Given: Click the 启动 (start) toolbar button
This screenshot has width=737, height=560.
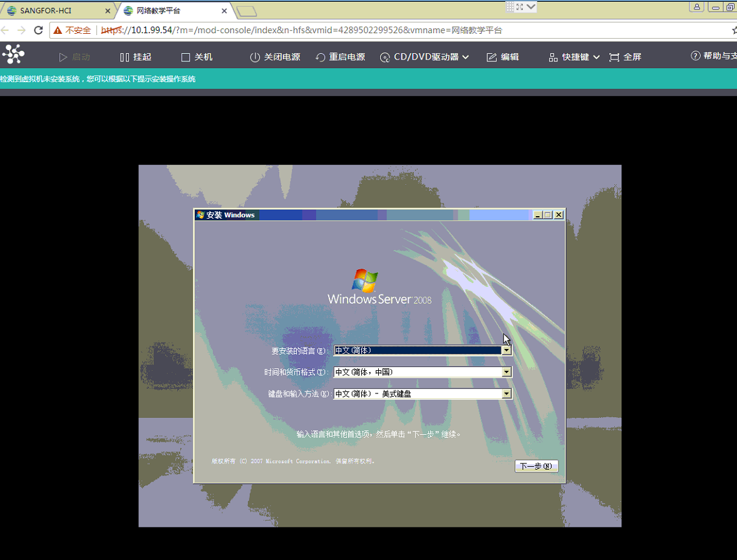Looking at the screenshot, I should click(75, 57).
